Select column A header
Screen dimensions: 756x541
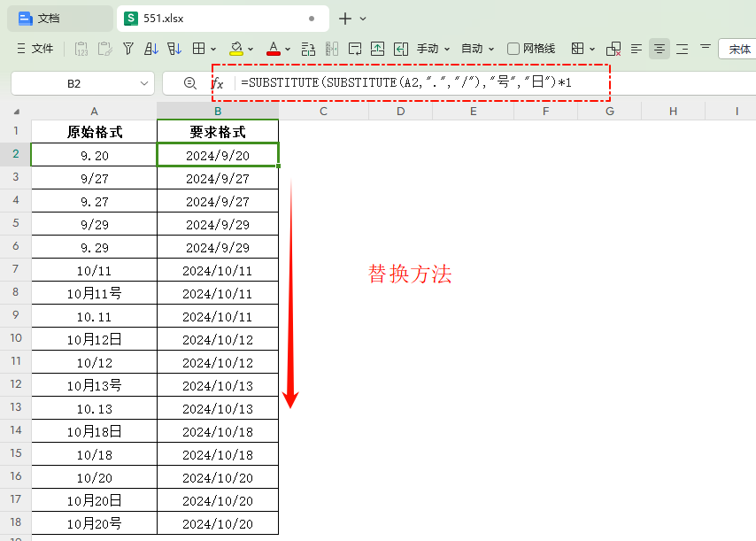click(94, 112)
